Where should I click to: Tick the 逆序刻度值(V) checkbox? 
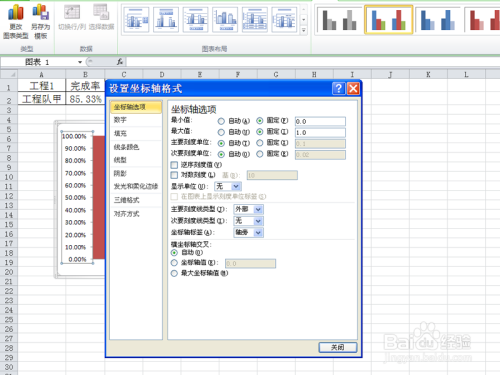(x=174, y=165)
